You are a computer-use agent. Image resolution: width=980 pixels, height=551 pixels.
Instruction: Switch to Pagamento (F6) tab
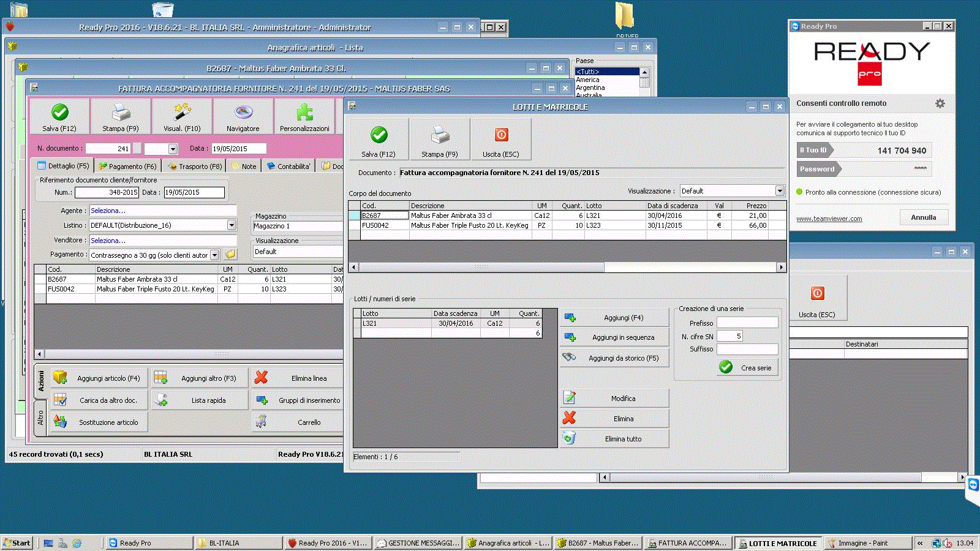point(128,166)
